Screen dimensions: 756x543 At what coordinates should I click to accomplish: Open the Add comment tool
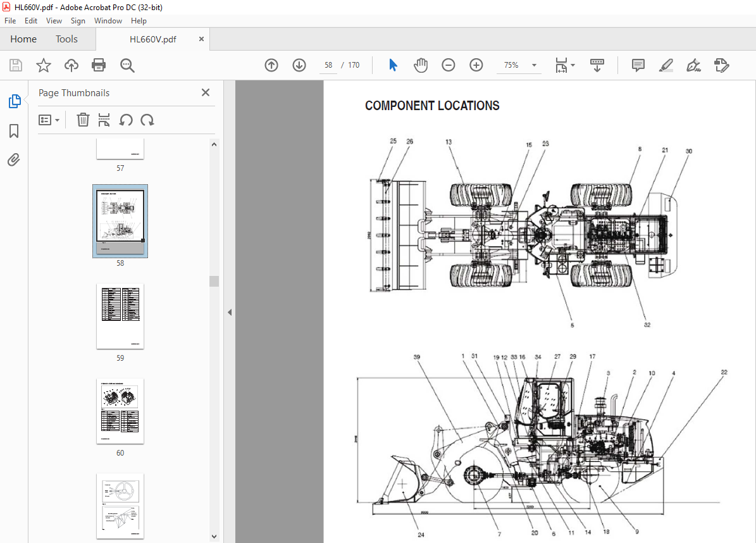(x=638, y=65)
